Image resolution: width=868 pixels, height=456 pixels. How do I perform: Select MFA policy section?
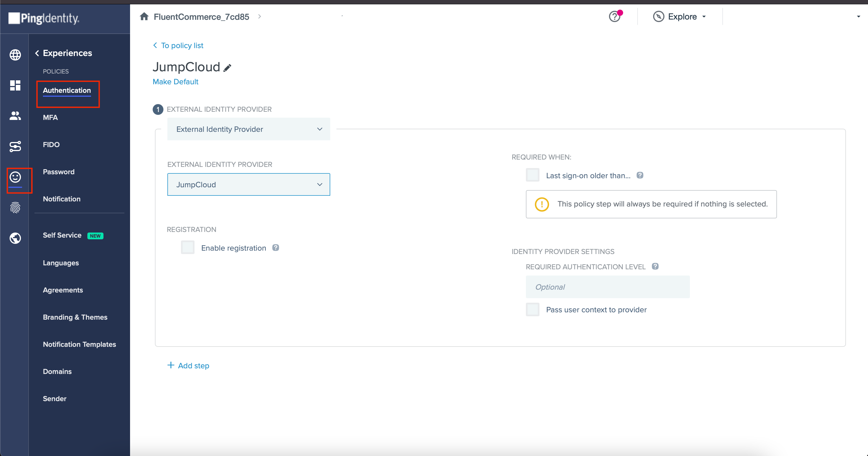point(51,118)
